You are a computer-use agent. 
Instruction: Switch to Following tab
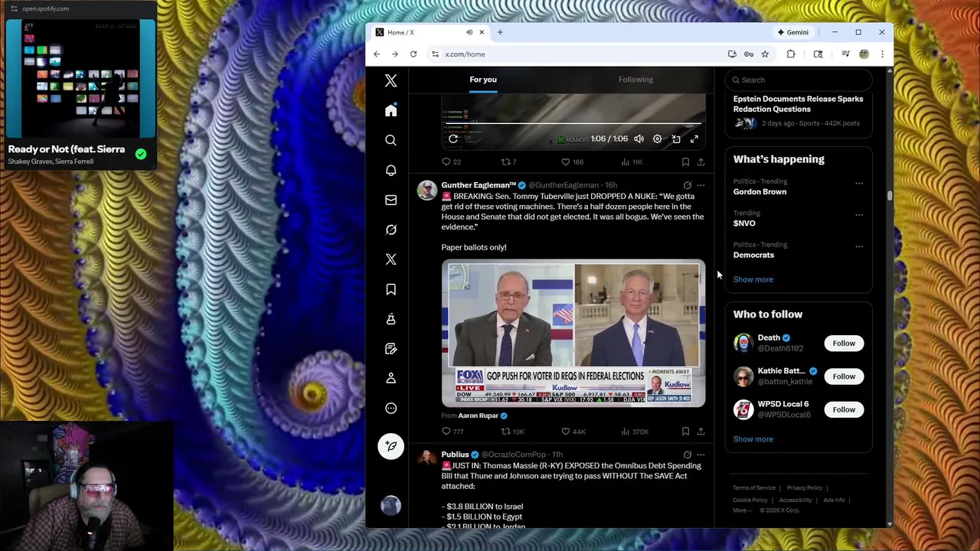pyautogui.click(x=635, y=80)
